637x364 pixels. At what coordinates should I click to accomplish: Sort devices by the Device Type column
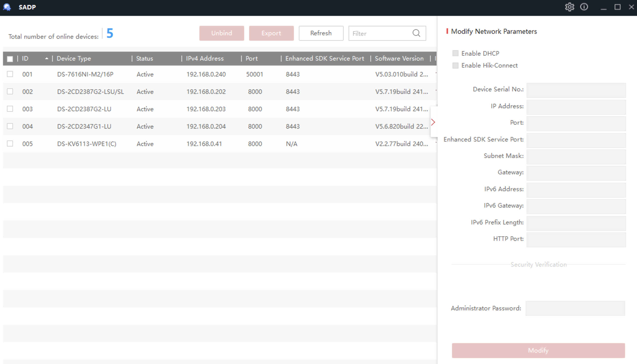point(74,58)
